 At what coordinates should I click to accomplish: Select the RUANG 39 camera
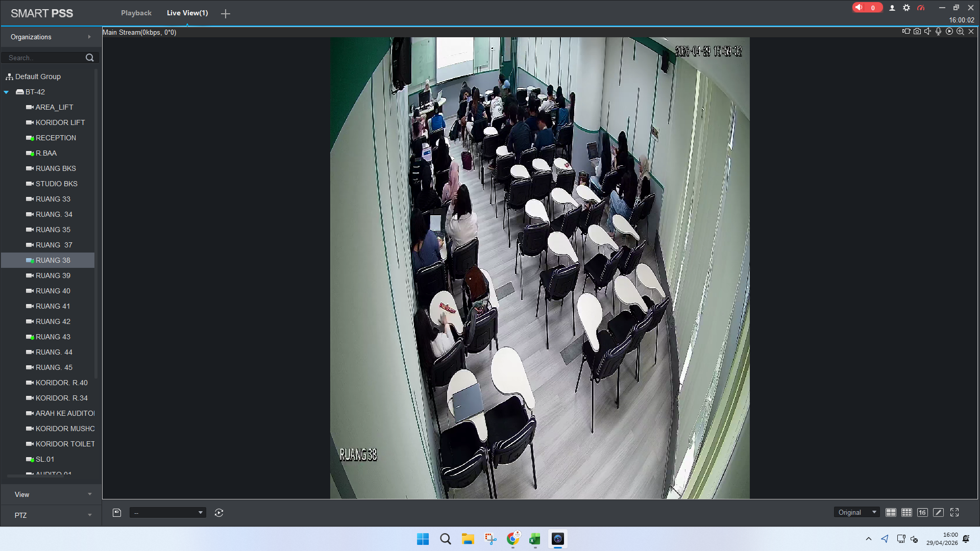pyautogui.click(x=53, y=275)
